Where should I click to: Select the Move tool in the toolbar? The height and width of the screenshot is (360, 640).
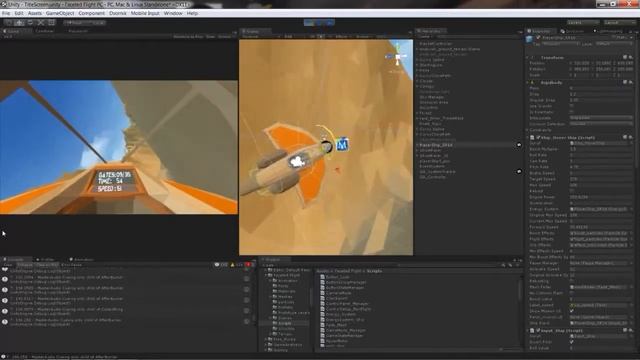point(19,22)
